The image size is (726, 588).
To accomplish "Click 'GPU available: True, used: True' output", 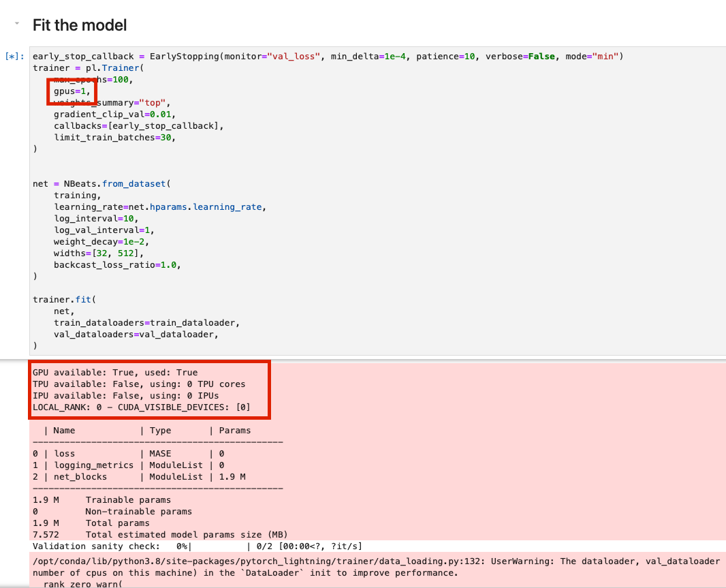I will coord(115,373).
